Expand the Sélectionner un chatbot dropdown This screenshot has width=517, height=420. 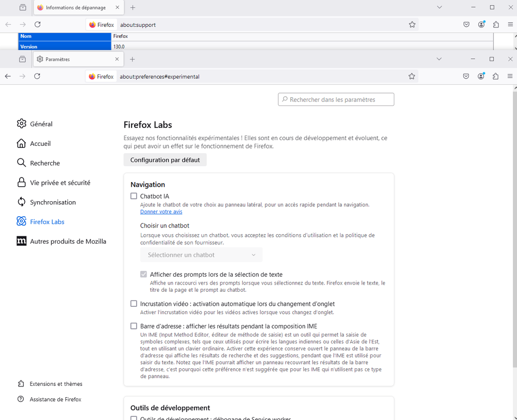[x=201, y=254]
